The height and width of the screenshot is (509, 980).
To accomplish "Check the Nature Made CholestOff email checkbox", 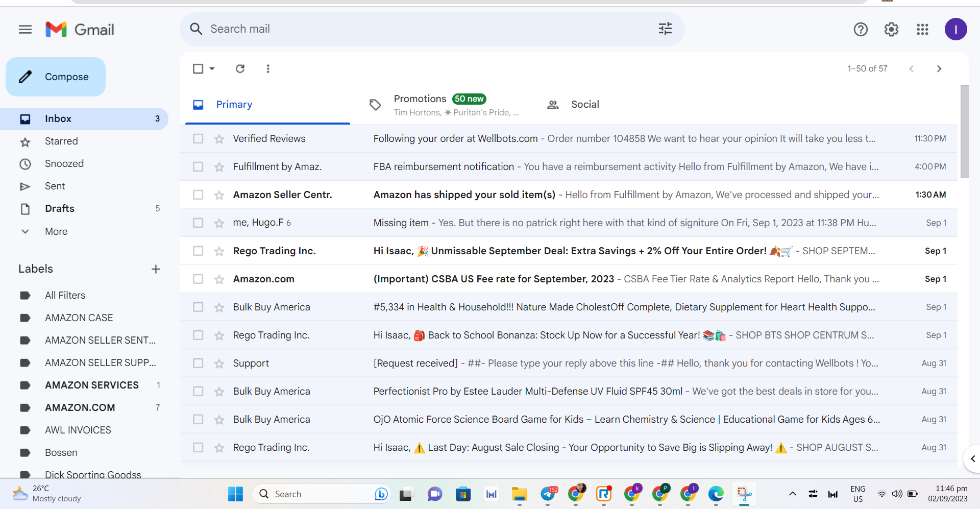I will pyautogui.click(x=198, y=307).
